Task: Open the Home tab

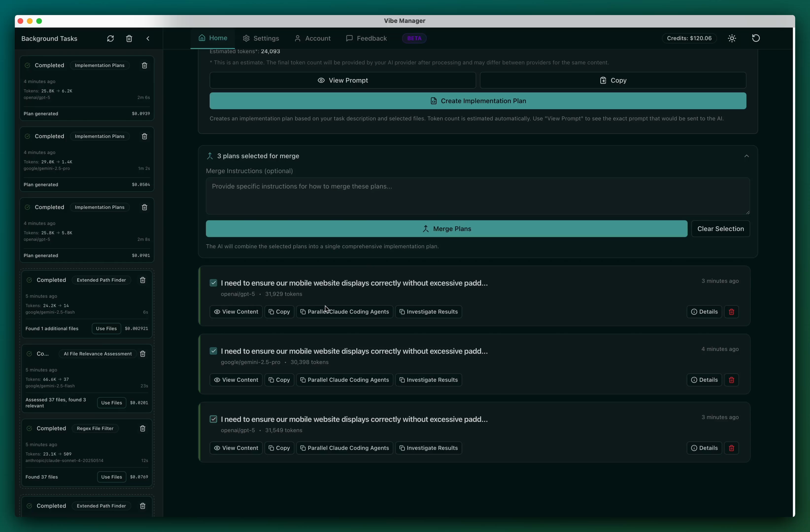Action: [213, 38]
